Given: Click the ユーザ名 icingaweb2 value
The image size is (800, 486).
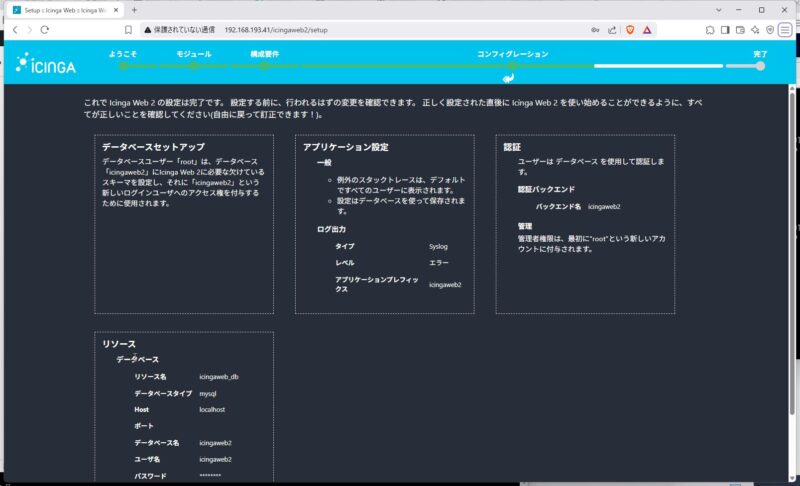Looking at the screenshot, I should point(215,459).
